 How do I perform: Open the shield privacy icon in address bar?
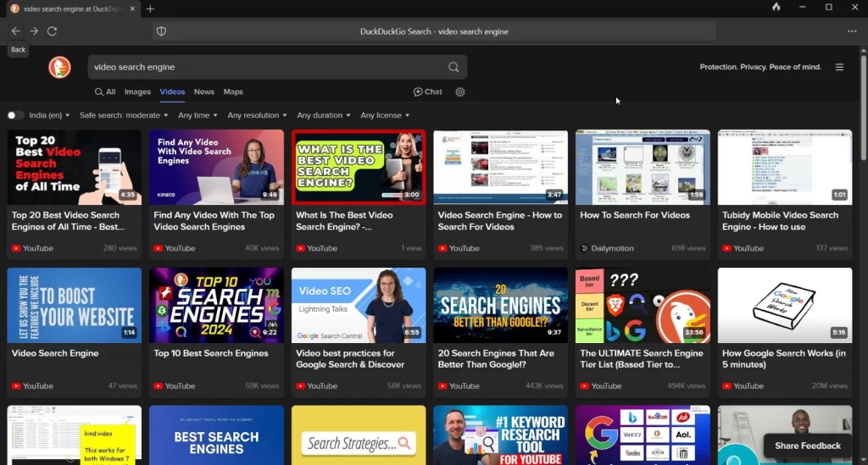(161, 31)
